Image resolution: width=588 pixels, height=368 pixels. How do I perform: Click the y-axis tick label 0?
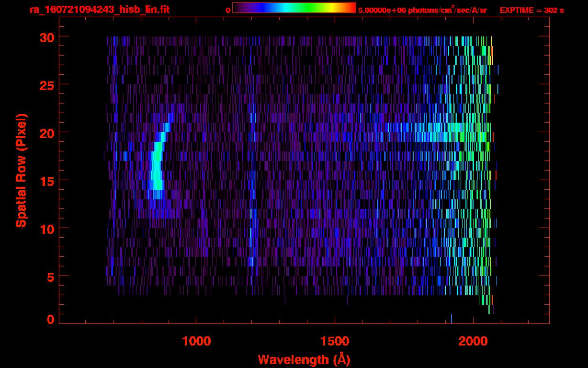point(50,319)
